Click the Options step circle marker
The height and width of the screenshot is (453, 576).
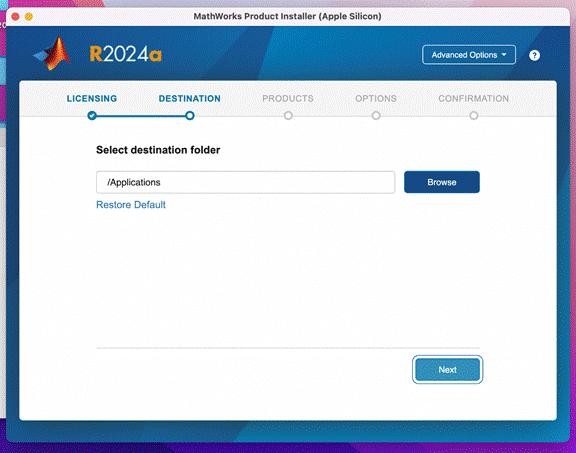376,116
